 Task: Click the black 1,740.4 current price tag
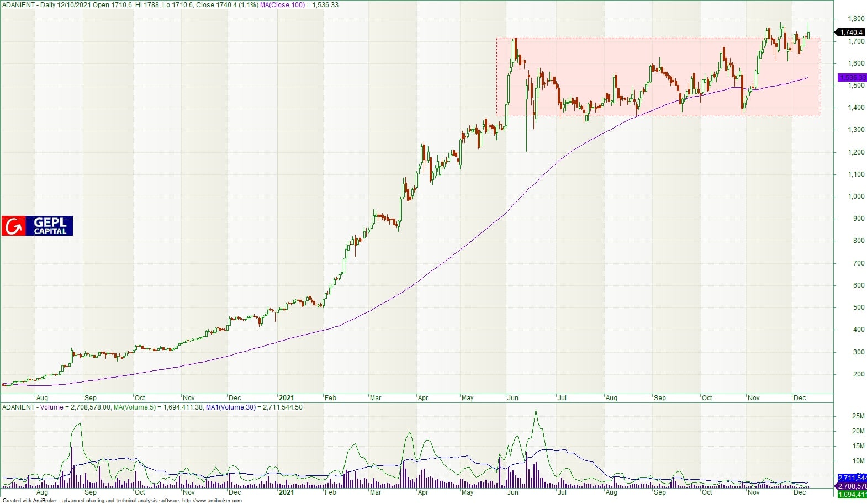[x=851, y=33]
